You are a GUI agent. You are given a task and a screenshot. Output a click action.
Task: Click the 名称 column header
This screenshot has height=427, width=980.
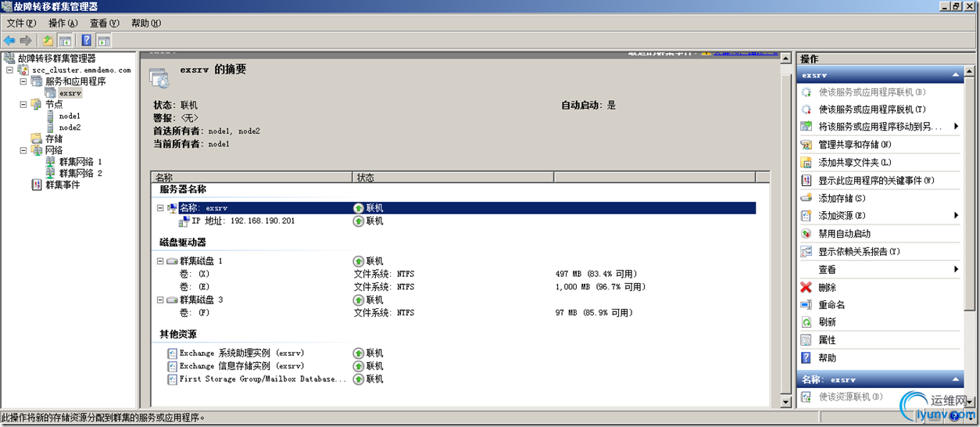(x=252, y=178)
